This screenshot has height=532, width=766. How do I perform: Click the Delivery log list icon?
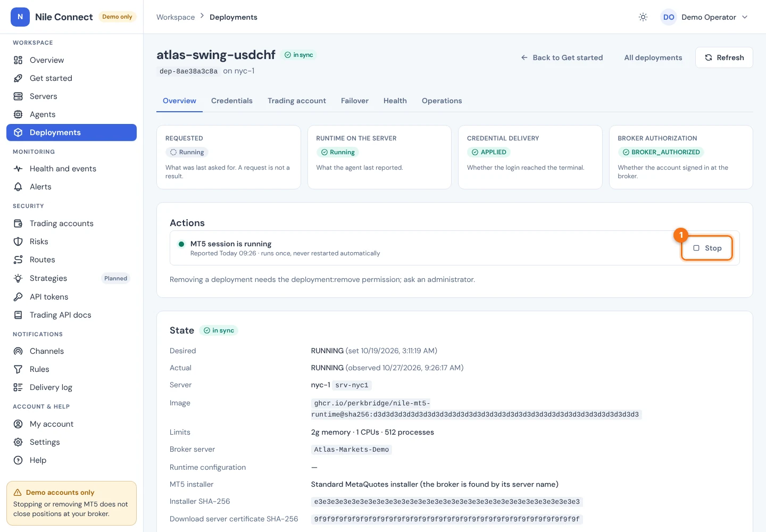click(18, 387)
